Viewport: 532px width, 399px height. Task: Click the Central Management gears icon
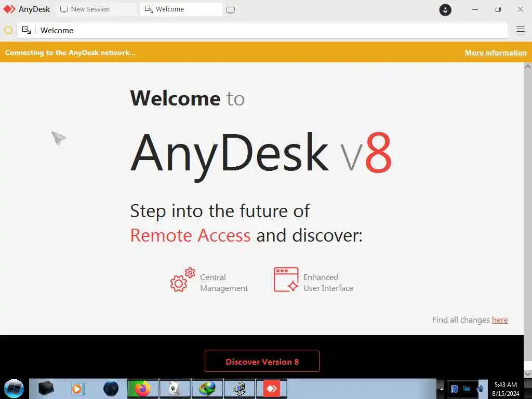[182, 280]
